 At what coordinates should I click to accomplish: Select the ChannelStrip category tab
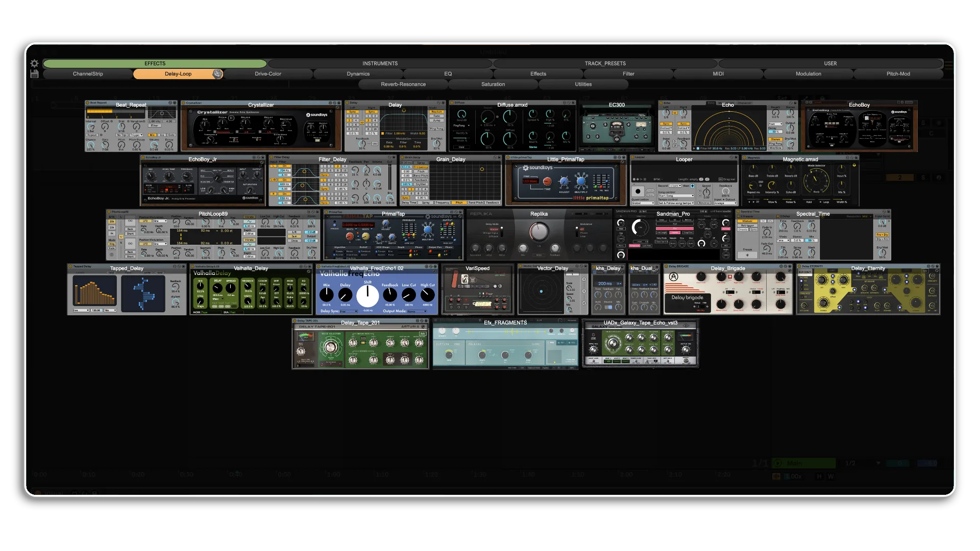[88, 74]
